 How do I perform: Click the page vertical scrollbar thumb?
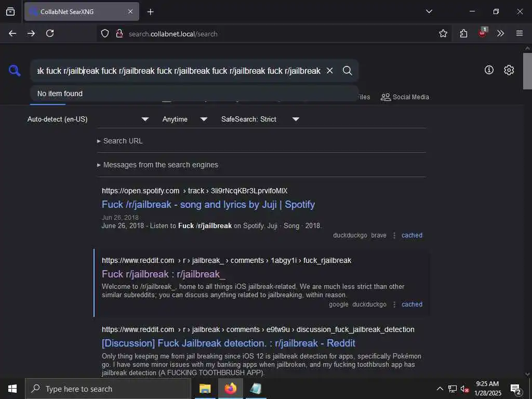pyautogui.click(x=527, y=71)
